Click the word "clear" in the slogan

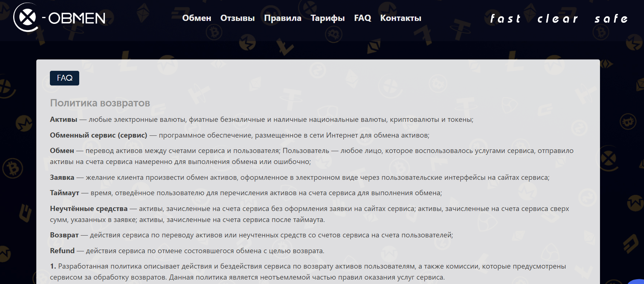557,19
